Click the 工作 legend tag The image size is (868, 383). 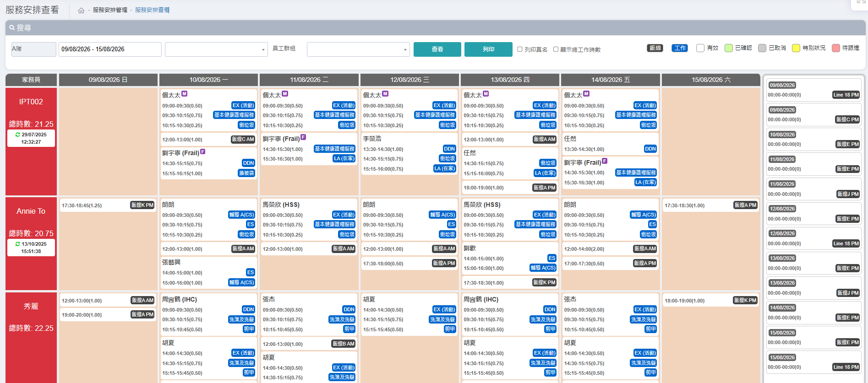click(680, 48)
